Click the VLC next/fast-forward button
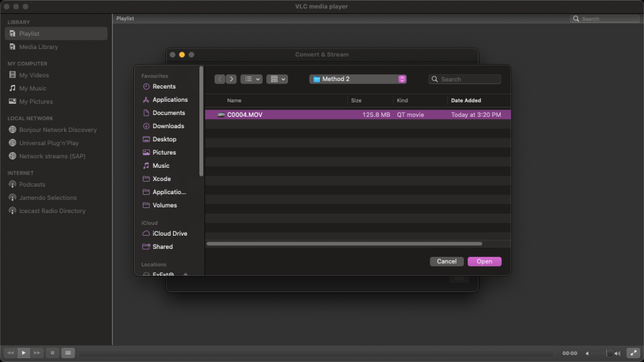Screen dimensions: 644x362 click(37, 353)
